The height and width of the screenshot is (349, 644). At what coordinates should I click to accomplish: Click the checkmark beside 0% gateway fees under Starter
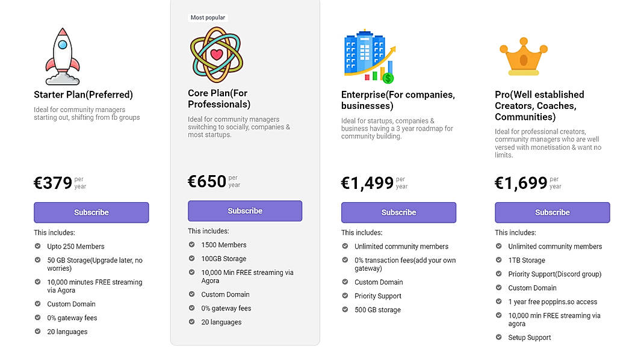[38, 318]
